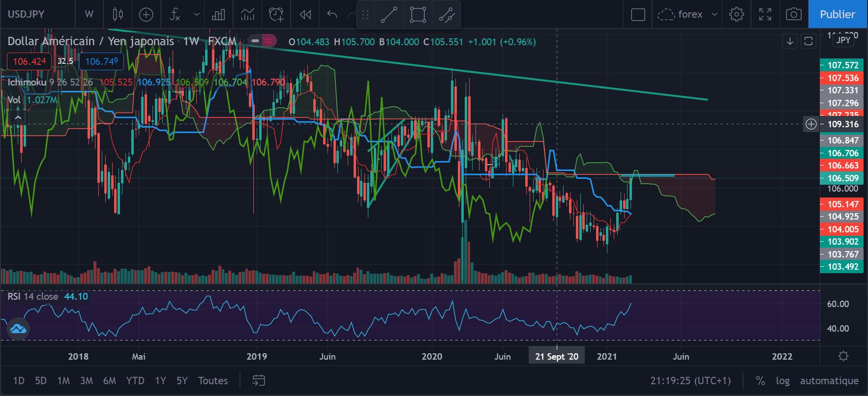Undo the last chart action
Screen dimensions: 868x396
pos(332,15)
